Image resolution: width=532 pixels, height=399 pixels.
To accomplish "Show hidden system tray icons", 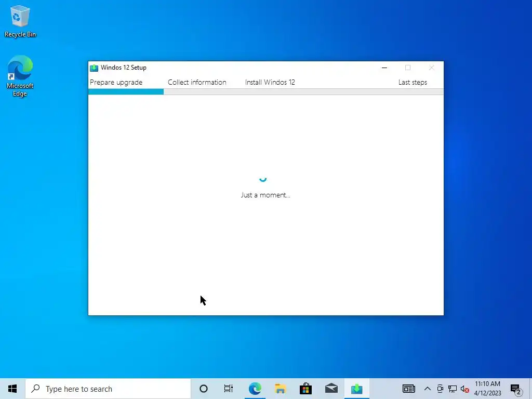I will pos(428,389).
